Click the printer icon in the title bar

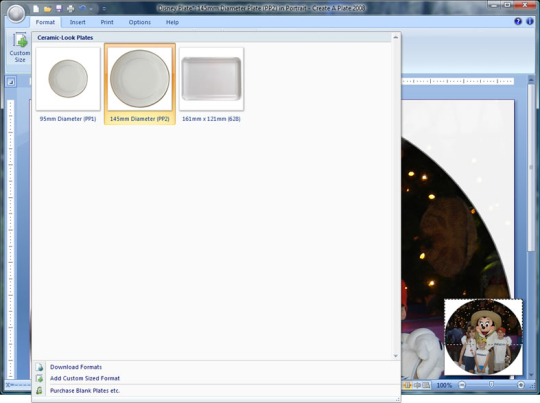[x=70, y=8]
